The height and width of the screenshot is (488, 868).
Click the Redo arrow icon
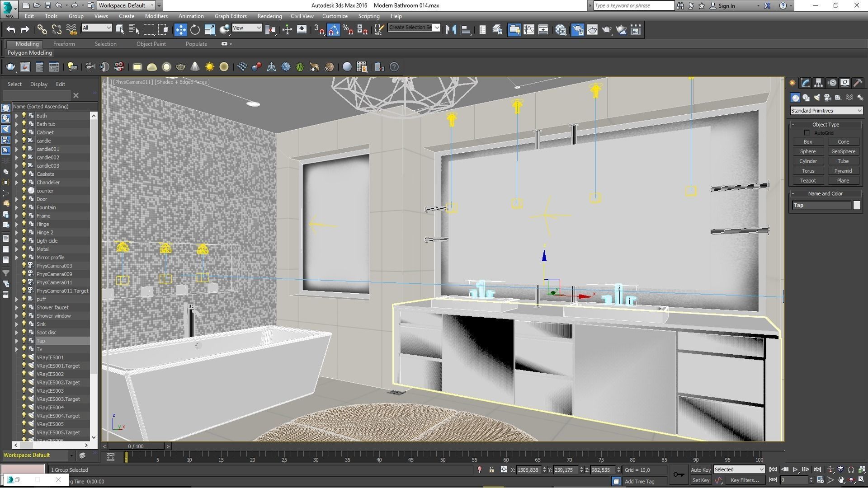click(x=25, y=30)
